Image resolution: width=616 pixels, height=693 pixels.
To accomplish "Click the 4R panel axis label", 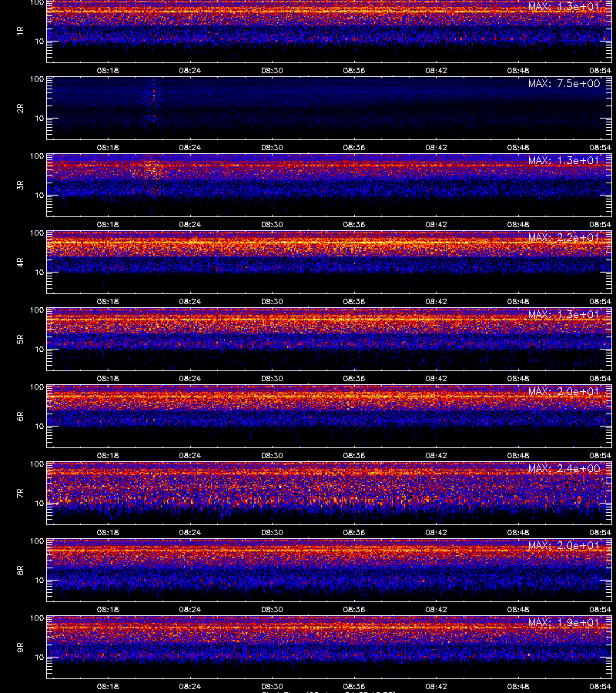I will 20,262.
